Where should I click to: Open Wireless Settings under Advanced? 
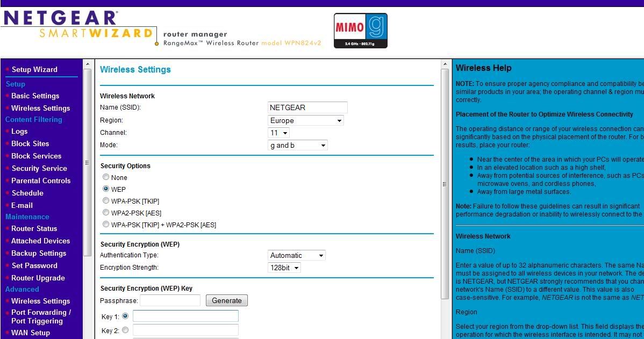coord(41,301)
